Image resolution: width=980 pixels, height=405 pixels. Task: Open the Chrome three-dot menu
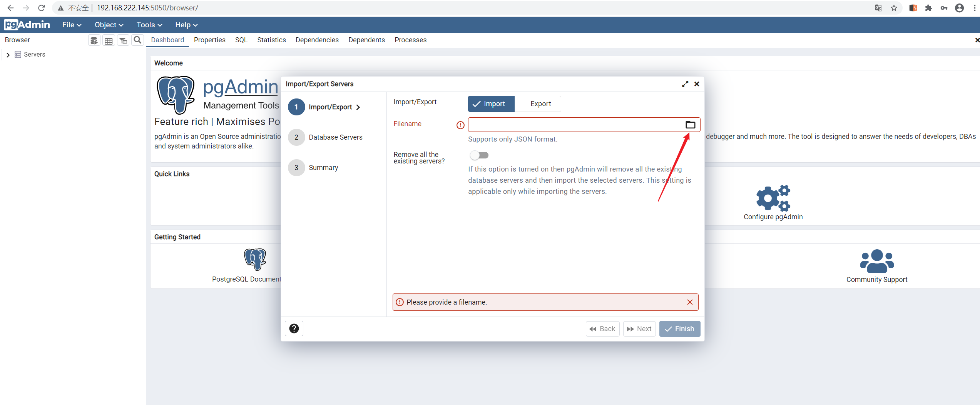click(x=974, y=8)
